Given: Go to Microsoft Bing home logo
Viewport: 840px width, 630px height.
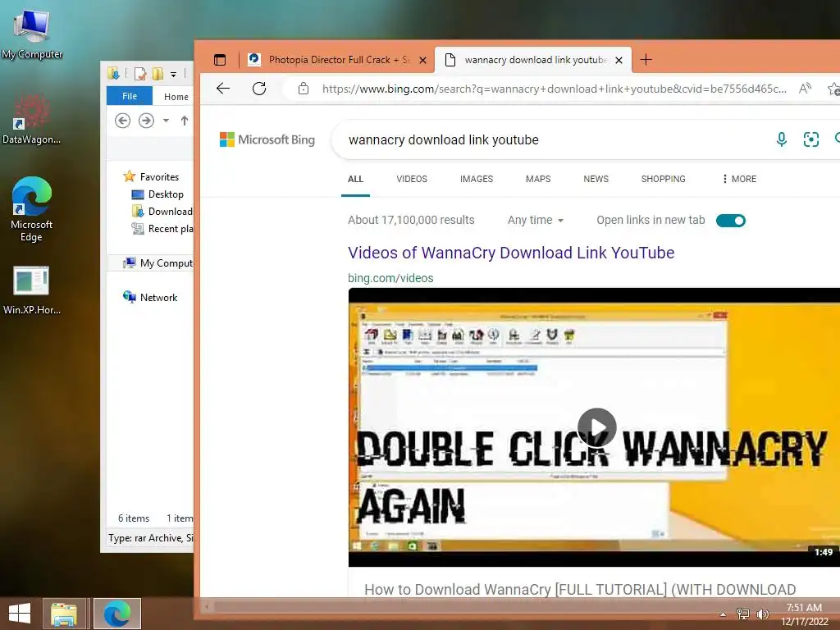Looking at the screenshot, I should (x=267, y=139).
